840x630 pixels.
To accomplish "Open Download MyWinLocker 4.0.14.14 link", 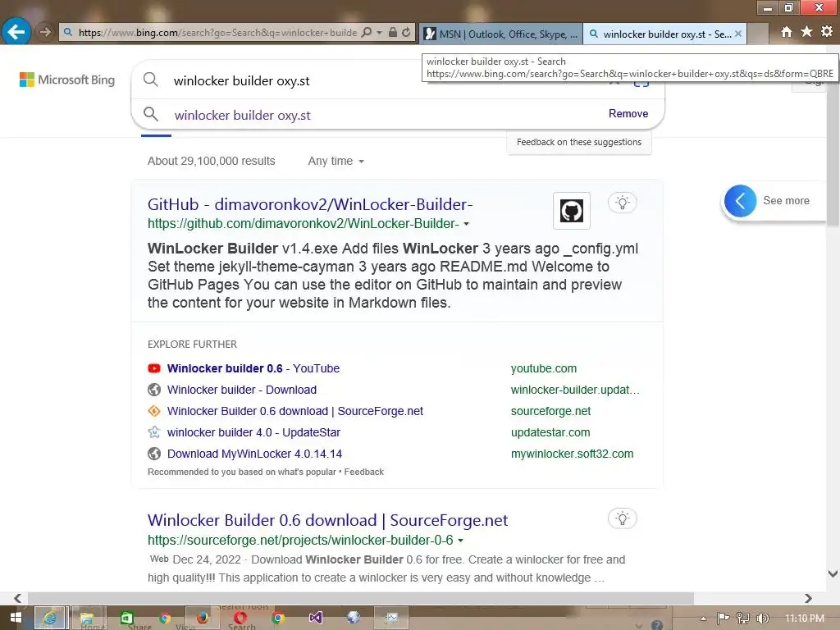I will click(x=254, y=454).
